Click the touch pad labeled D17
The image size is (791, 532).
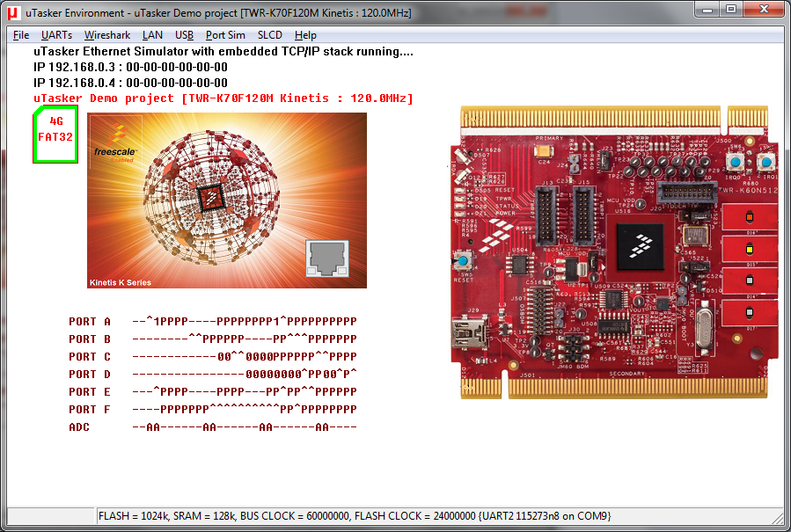point(750,313)
